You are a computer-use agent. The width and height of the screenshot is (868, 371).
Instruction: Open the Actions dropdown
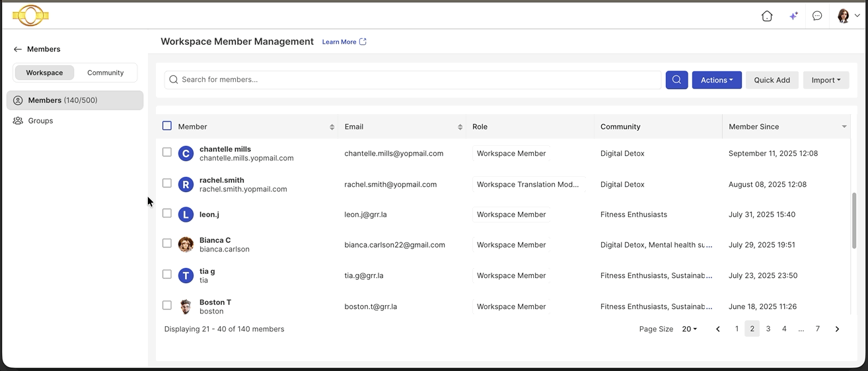coord(717,80)
